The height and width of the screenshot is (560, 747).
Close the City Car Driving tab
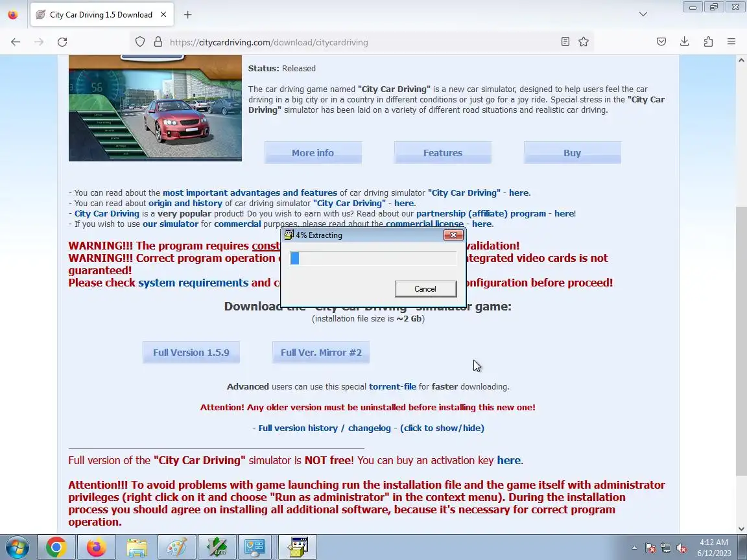click(163, 15)
